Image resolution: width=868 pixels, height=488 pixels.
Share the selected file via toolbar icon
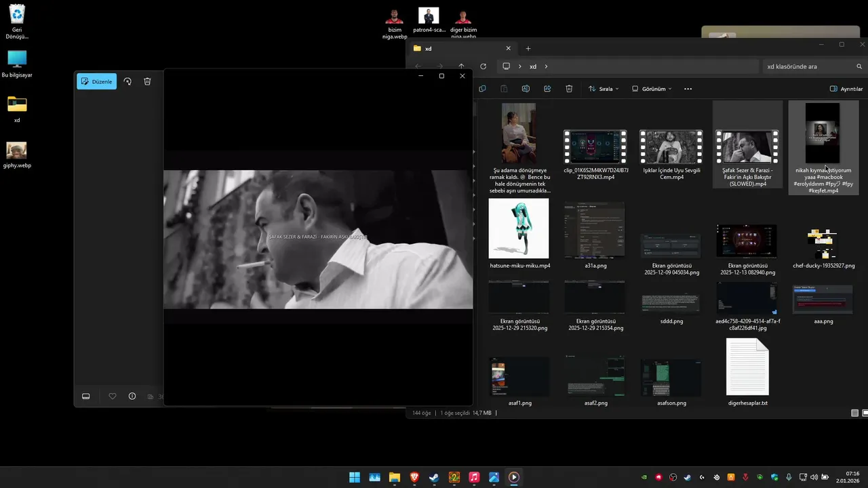(547, 89)
